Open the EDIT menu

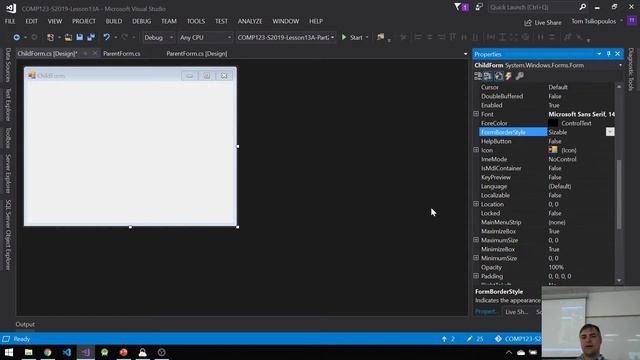point(31,21)
